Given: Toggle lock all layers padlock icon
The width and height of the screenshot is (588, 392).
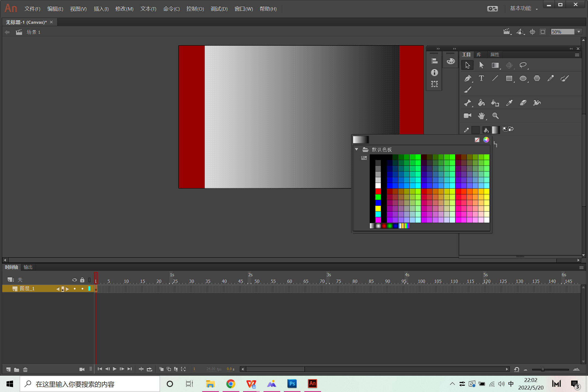Looking at the screenshot, I should pos(82,280).
